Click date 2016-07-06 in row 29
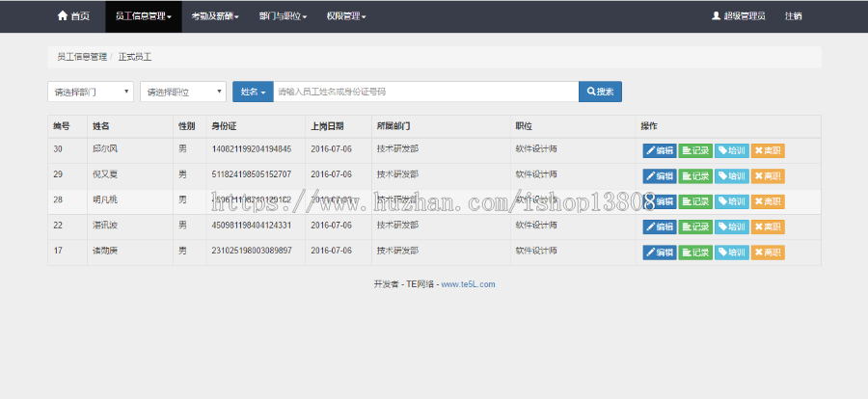This screenshot has width=868, height=399. [x=331, y=174]
